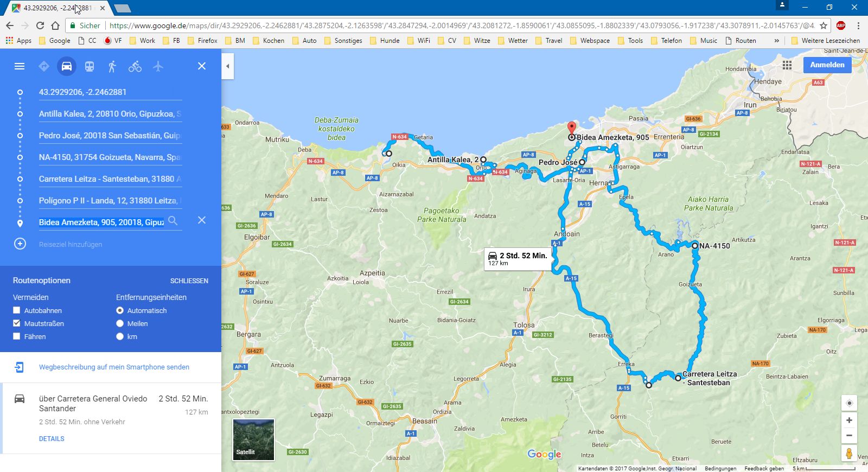Open the hamburger main menu

[x=20, y=66]
